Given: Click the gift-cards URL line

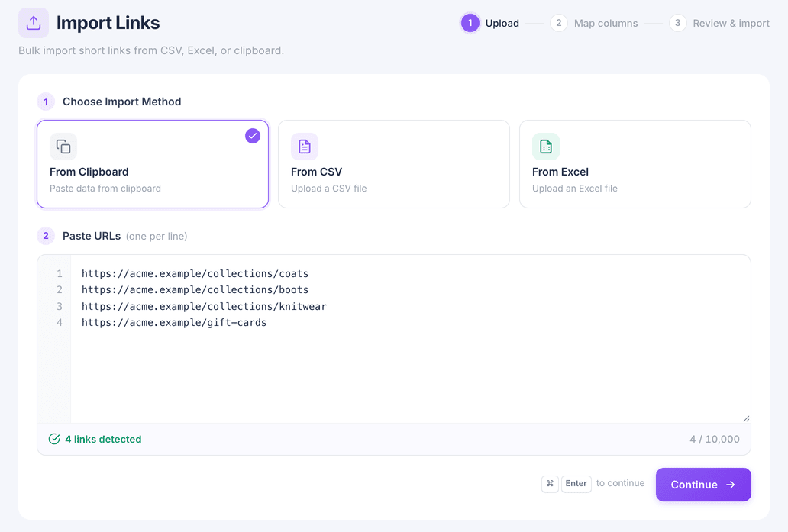Looking at the screenshot, I should pos(174,323).
